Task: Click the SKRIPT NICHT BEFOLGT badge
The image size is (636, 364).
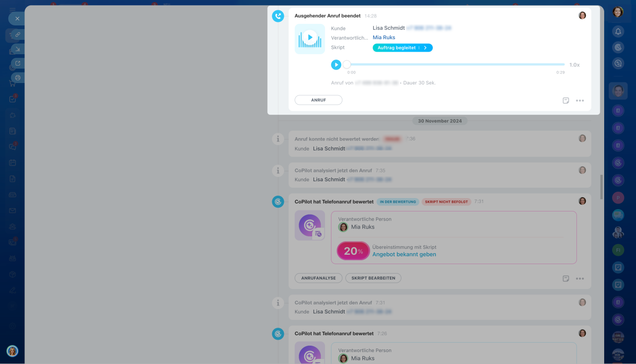Action: click(446, 202)
